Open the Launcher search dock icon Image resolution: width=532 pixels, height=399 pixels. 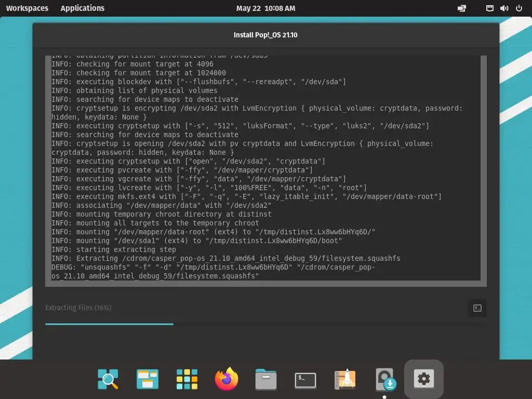click(108, 379)
